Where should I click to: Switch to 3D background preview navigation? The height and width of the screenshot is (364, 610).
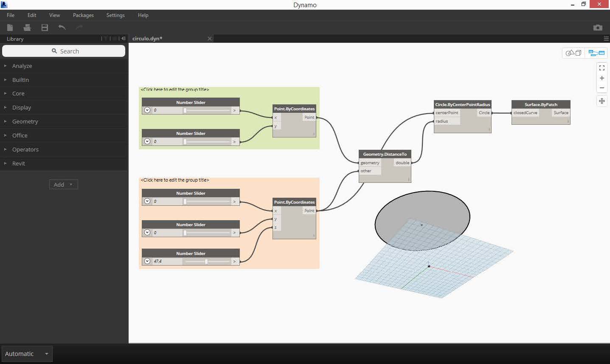[x=573, y=53]
